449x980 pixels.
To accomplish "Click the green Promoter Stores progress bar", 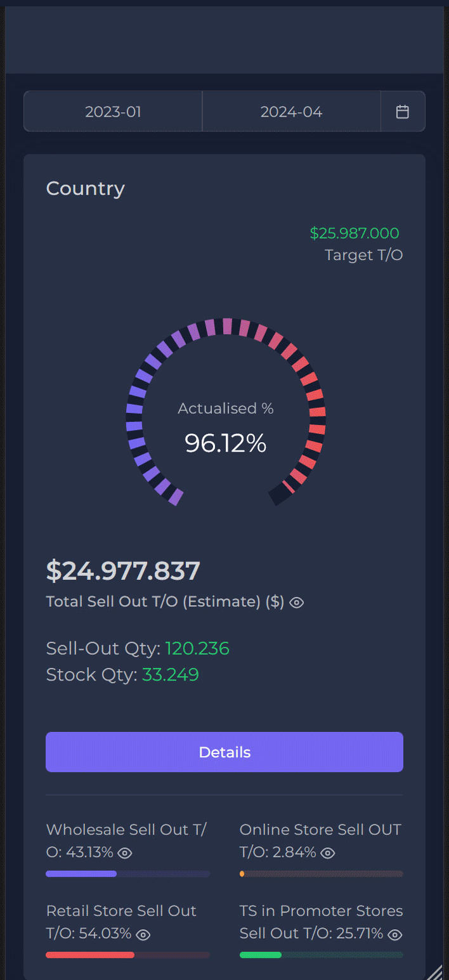I will [322, 955].
